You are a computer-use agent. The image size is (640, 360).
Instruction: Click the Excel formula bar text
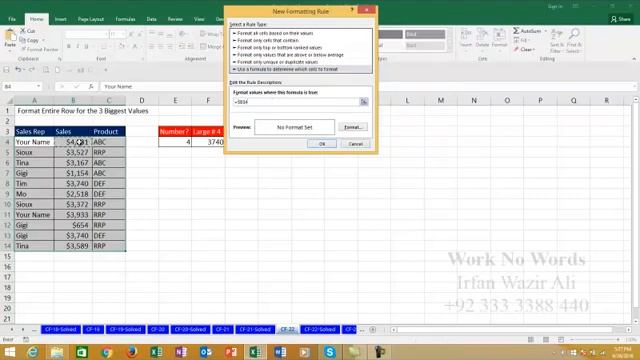pos(118,87)
